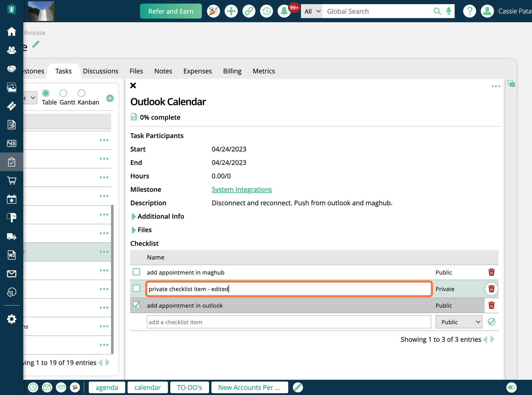Open the New Accounts Per ... shortcut
Image resolution: width=532 pixels, height=395 pixels.
coord(249,387)
